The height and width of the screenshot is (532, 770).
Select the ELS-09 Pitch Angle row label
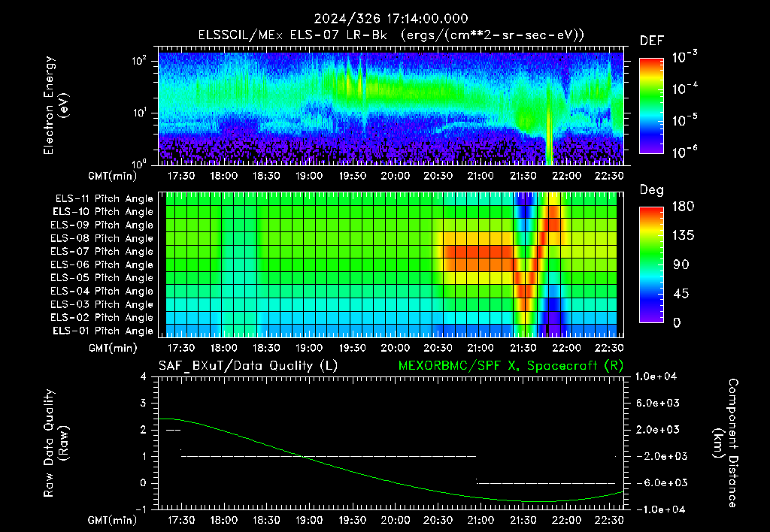pos(102,225)
